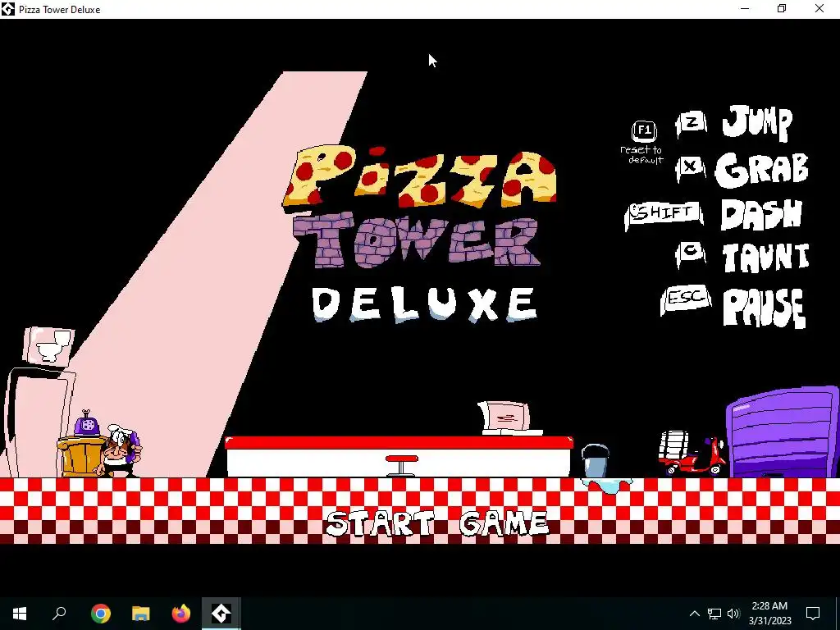Launch Firefox from the taskbar
Viewport: 840px width, 630px height.
[181, 614]
